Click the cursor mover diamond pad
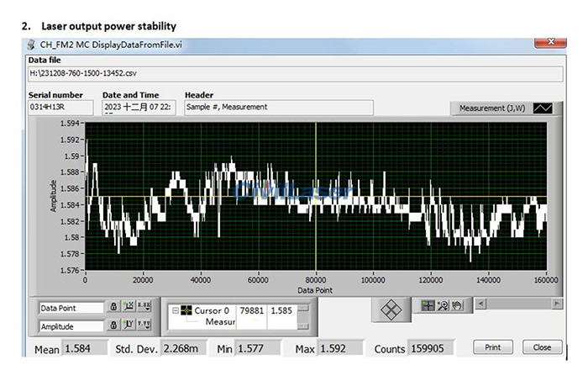The width and height of the screenshot is (588, 381). click(x=391, y=310)
